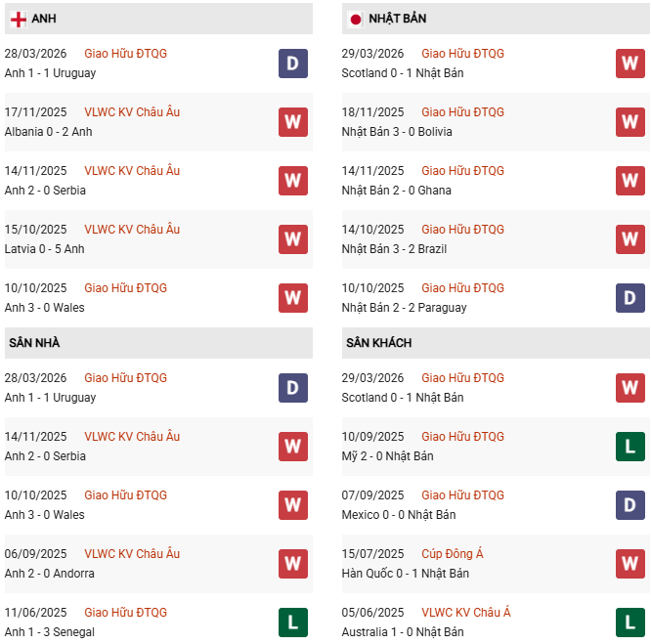Select the SÂN KHÁCH section header
This screenshot has width=651, height=644.
pos(378,343)
